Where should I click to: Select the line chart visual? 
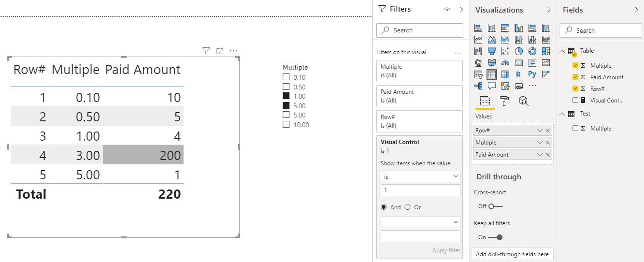click(478, 40)
